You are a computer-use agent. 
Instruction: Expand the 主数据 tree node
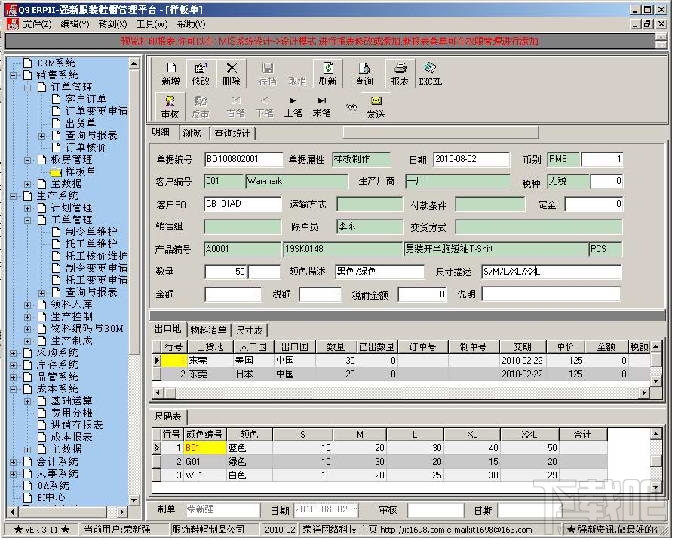click(27, 184)
